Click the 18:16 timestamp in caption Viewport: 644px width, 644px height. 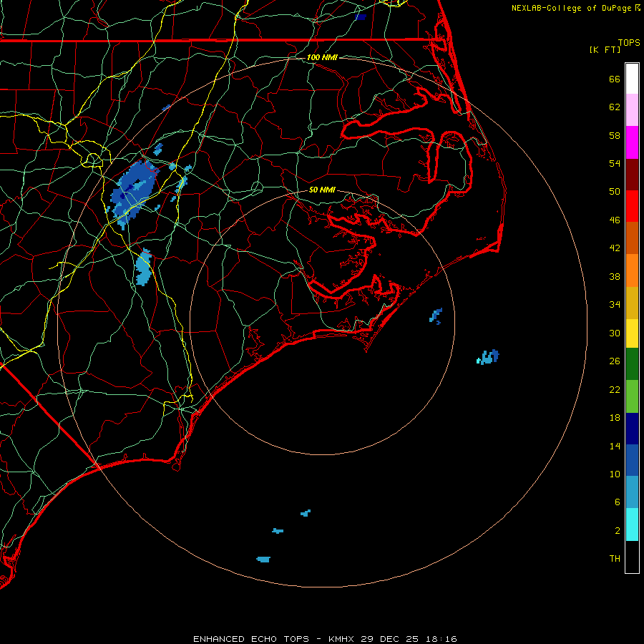pyautogui.click(x=441, y=639)
